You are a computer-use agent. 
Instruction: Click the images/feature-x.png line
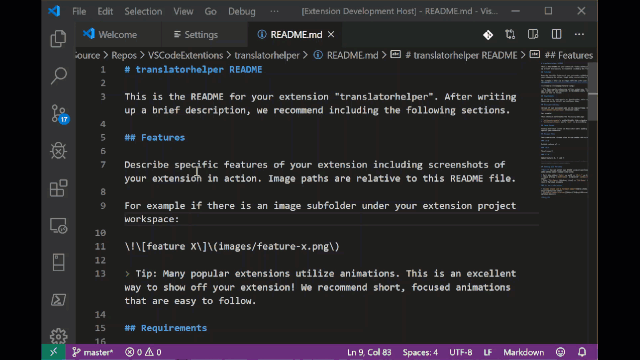(x=232, y=247)
